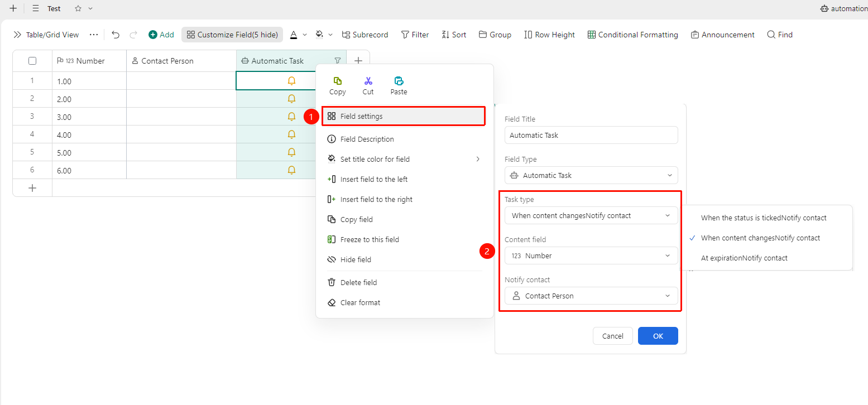Star the Test sheet as favorite
This screenshot has width=868, height=405.
(x=78, y=8)
